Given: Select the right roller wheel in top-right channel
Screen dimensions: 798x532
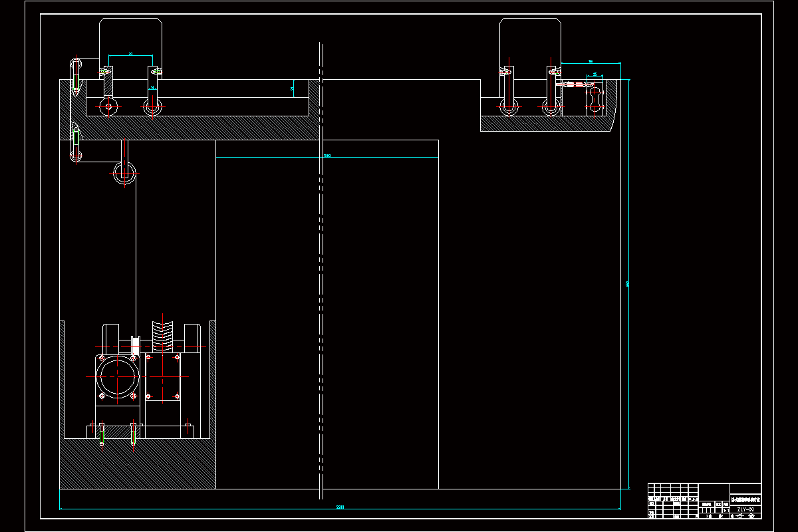Looking at the screenshot, I should 551,106.
